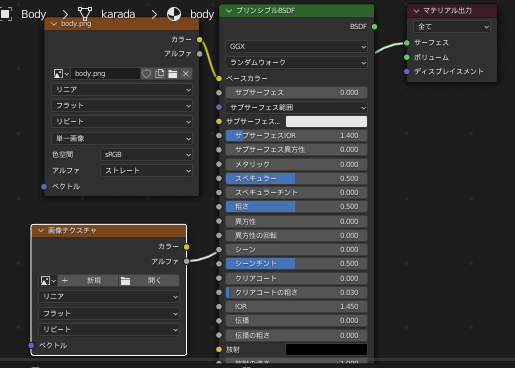
Task: Collapse the プリンシプルBSDF node
Action: pos(229,11)
